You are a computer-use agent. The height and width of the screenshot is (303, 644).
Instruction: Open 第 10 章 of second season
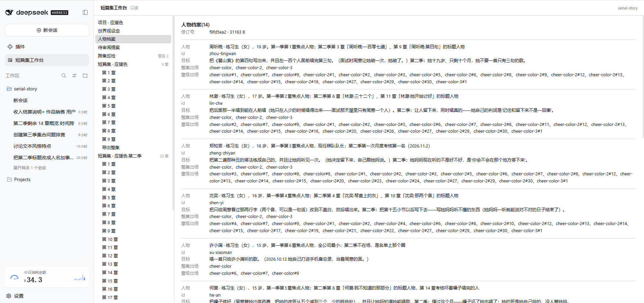click(133, 239)
